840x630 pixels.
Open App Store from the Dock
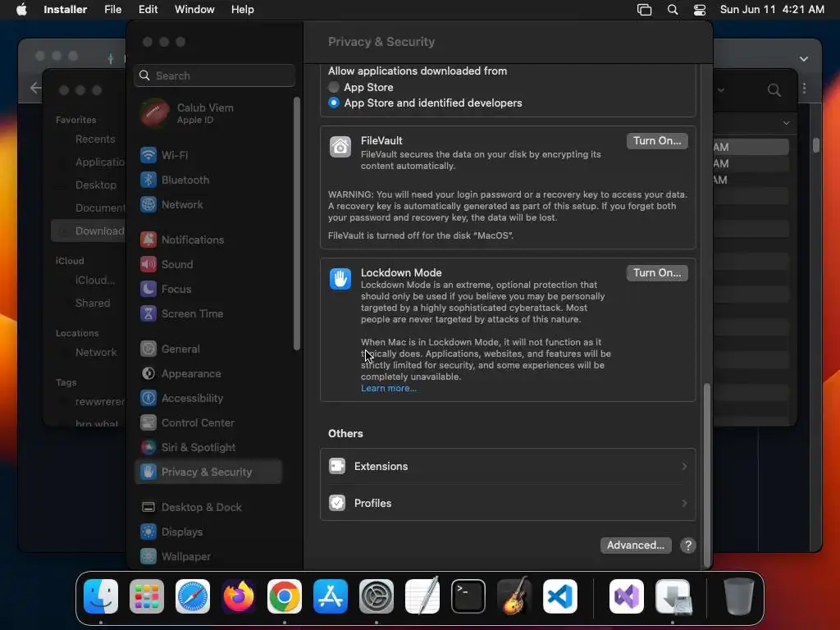click(x=331, y=596)
